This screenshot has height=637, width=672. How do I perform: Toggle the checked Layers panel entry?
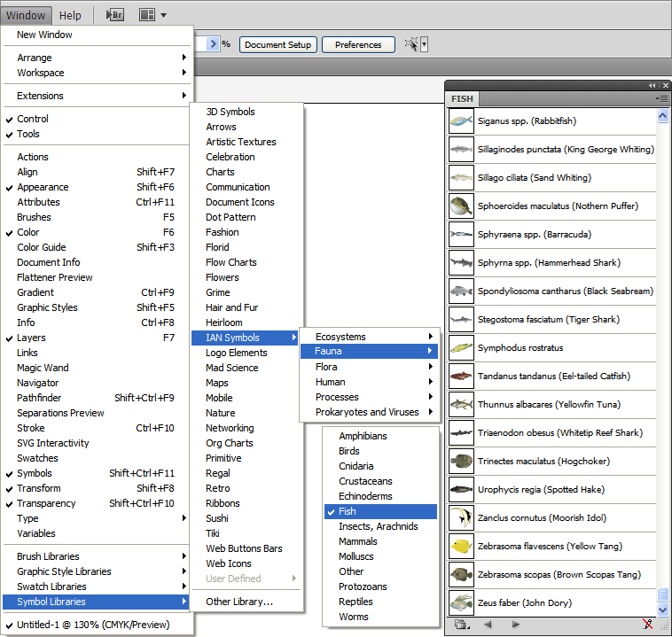point(31,338)
